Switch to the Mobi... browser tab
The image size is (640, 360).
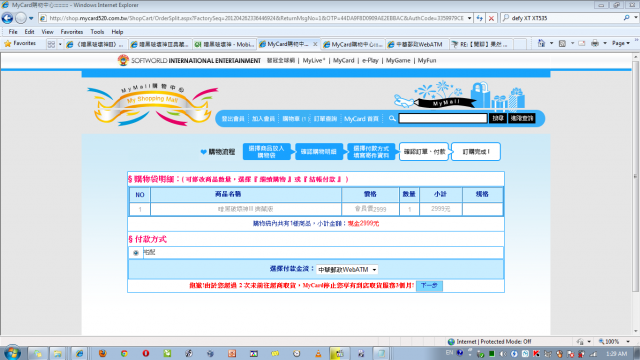coord(224,44)
